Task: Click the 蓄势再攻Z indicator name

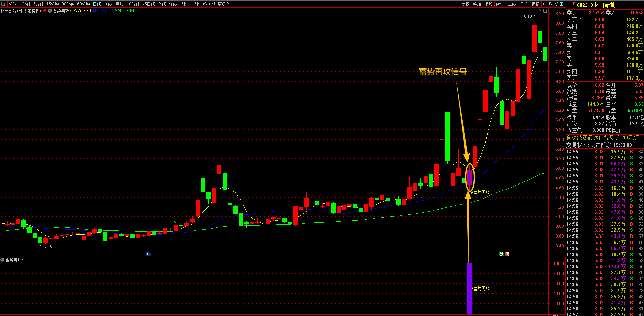Action: [x=63, y=11]
